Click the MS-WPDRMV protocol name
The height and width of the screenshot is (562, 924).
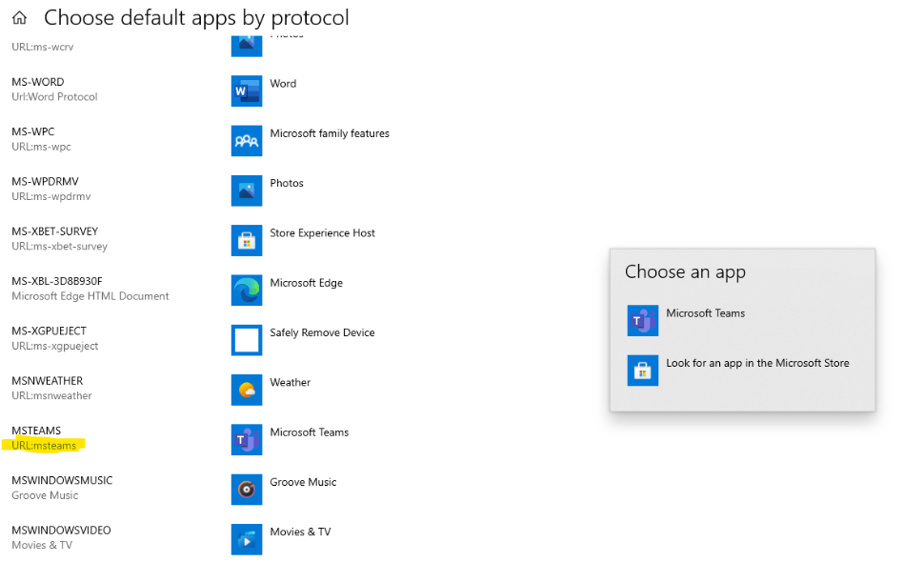(x=45, y=181)
